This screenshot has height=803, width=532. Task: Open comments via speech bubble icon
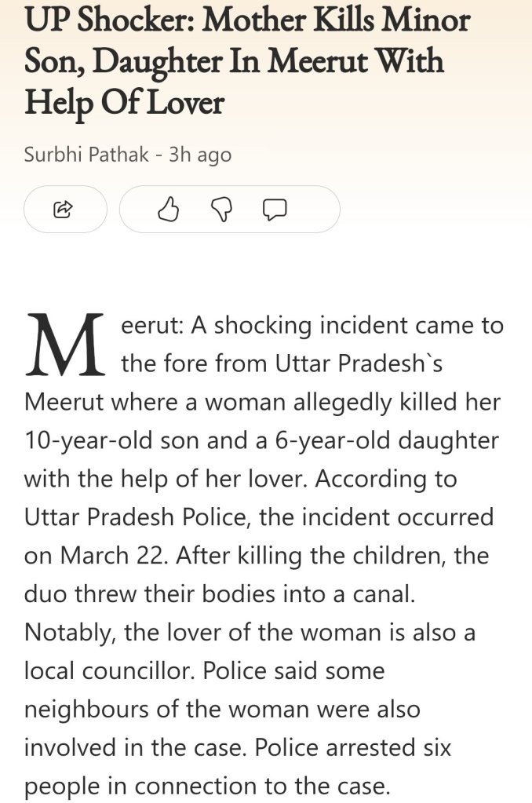pyautogui.click(x=274, y=209)
